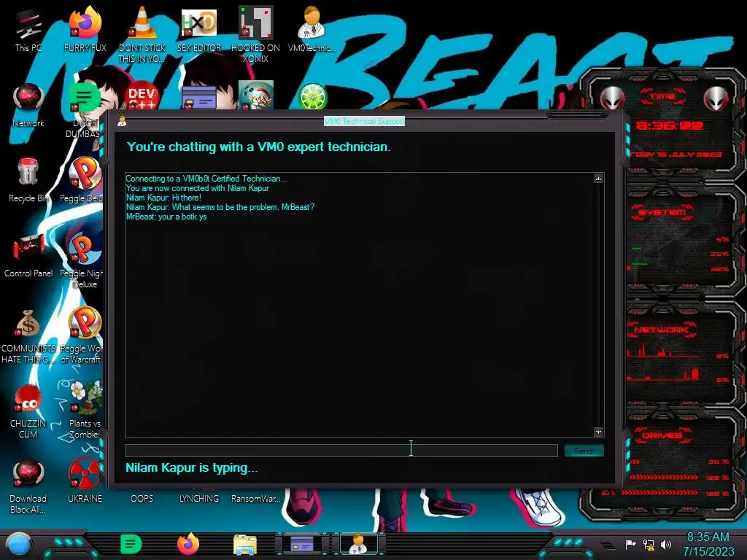Open the HxD editor desktop shortcut

point(198,29)
